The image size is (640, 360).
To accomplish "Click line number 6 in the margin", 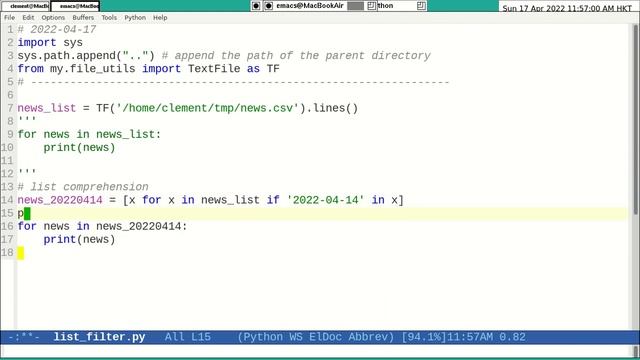I will pyautogui.click(x=10, y=95).
